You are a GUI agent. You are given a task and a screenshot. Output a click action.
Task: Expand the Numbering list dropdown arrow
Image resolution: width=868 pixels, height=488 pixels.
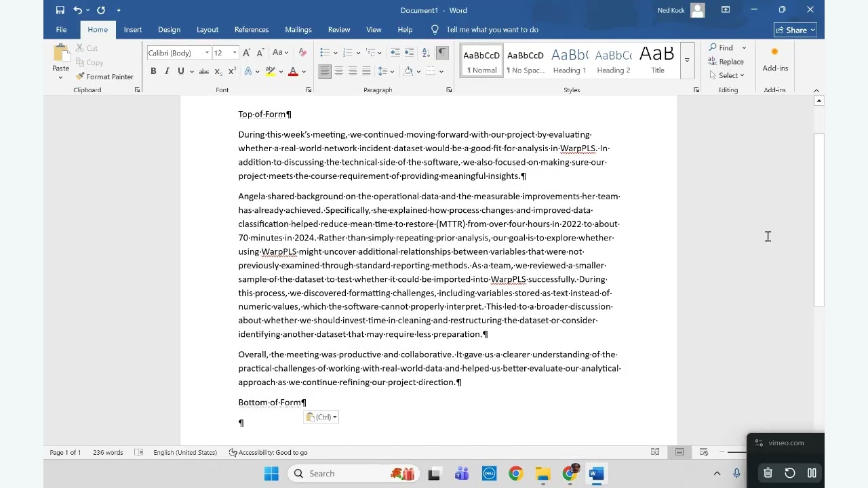[358, 53]
